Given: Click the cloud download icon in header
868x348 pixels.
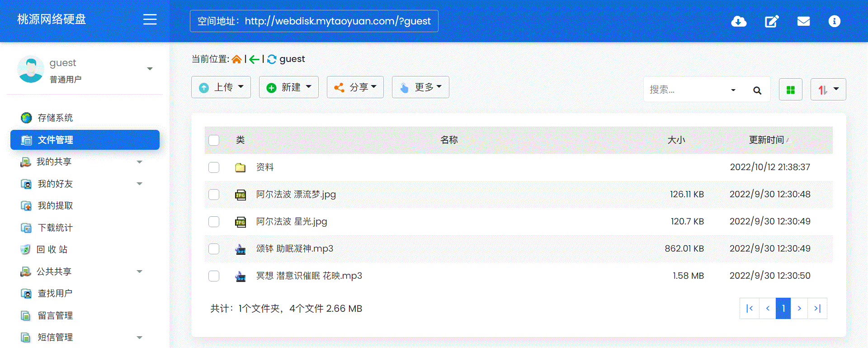Looking at the screenshot, I should (739, 21).
